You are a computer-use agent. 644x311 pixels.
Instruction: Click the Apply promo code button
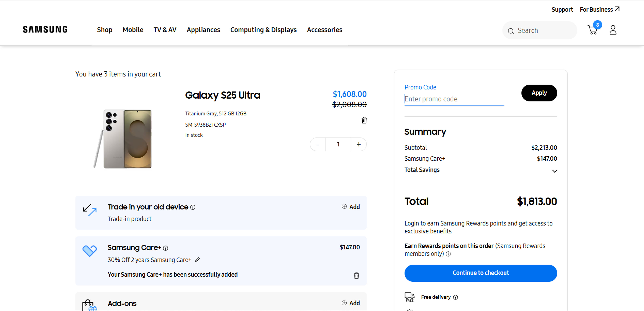pos(539,93)
